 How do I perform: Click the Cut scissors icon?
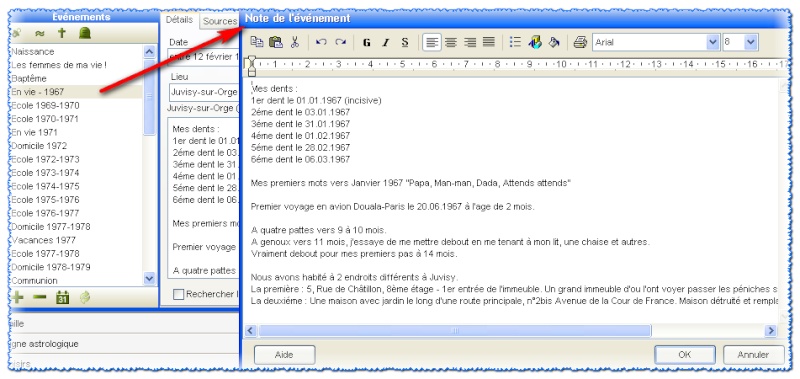(x=294, y=42)
